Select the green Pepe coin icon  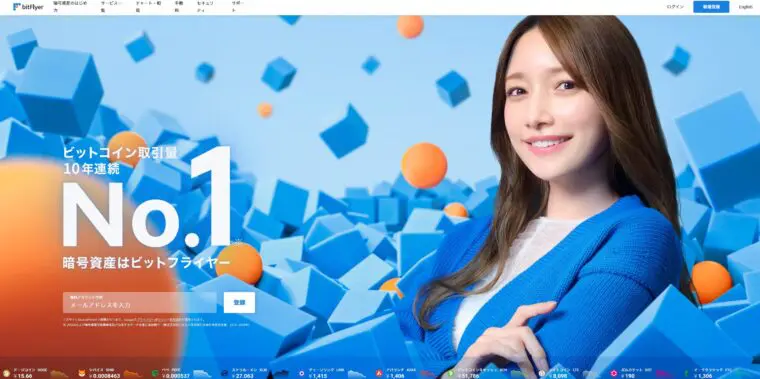pyautogui.click(x=155, y=373)
